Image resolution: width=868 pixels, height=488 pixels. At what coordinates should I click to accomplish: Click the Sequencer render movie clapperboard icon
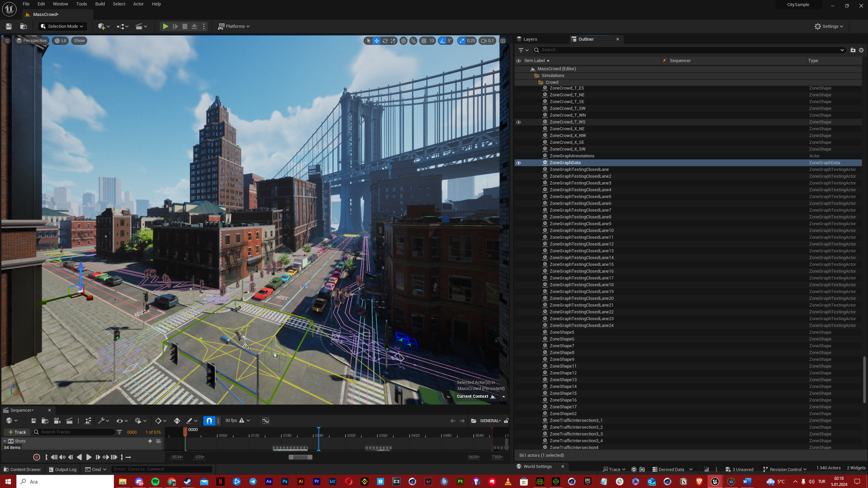coord(69,421)
